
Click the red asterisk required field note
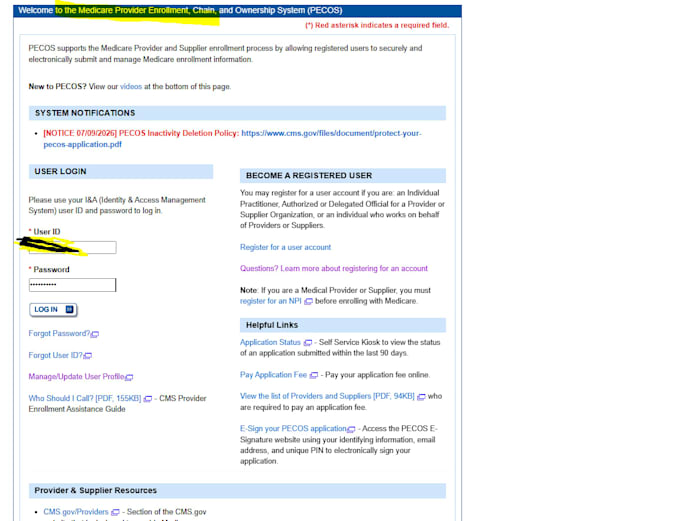pyautogui.click(x=377, y=25)
